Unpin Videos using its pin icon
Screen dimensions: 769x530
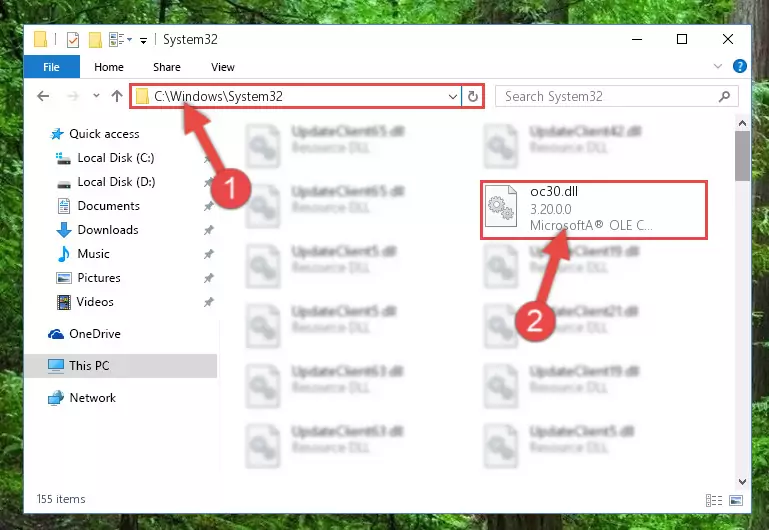(x=208, y=302)
